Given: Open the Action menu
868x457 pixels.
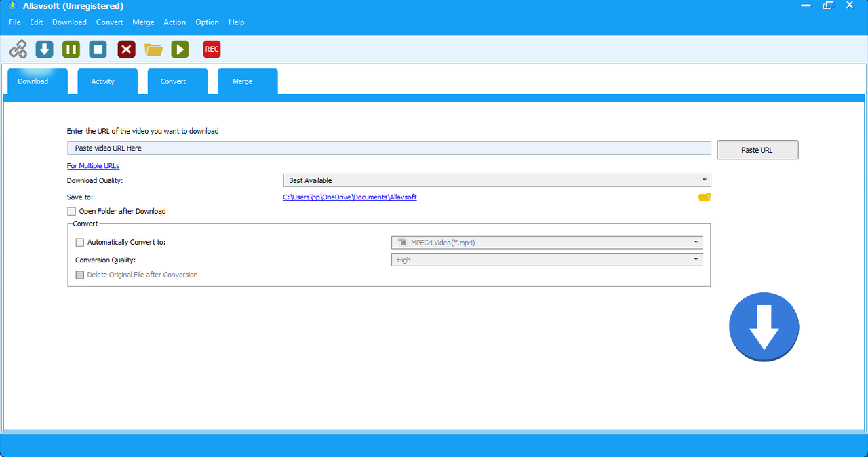Looking at the screenshot, I should (174, 22).
